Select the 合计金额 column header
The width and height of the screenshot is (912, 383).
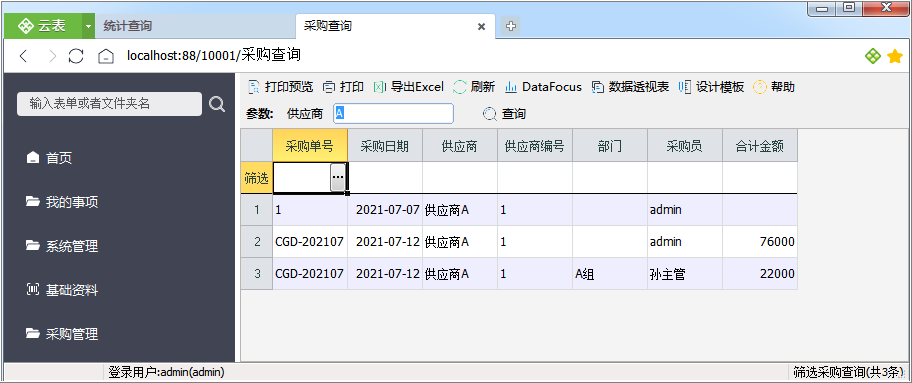tap(760, 146)
